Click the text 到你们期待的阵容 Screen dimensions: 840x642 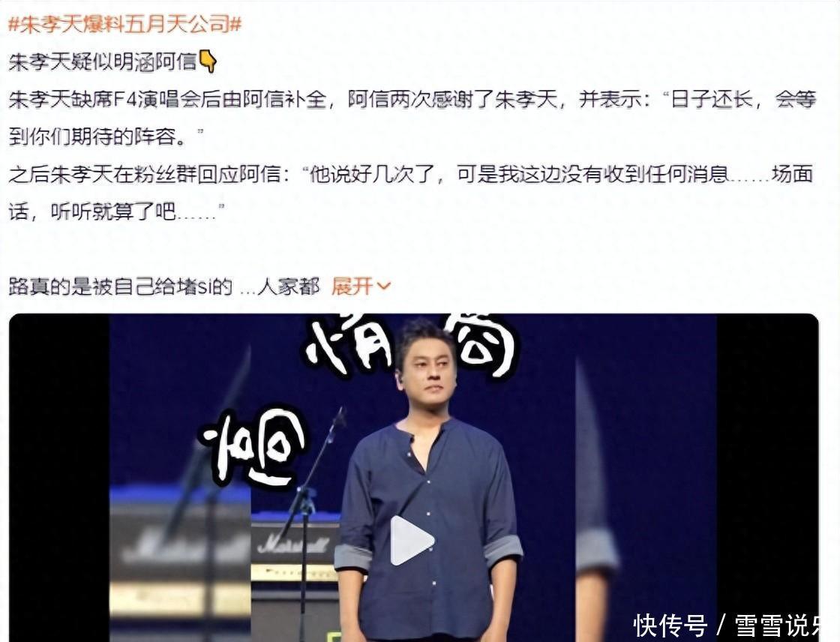pos(98,137)
